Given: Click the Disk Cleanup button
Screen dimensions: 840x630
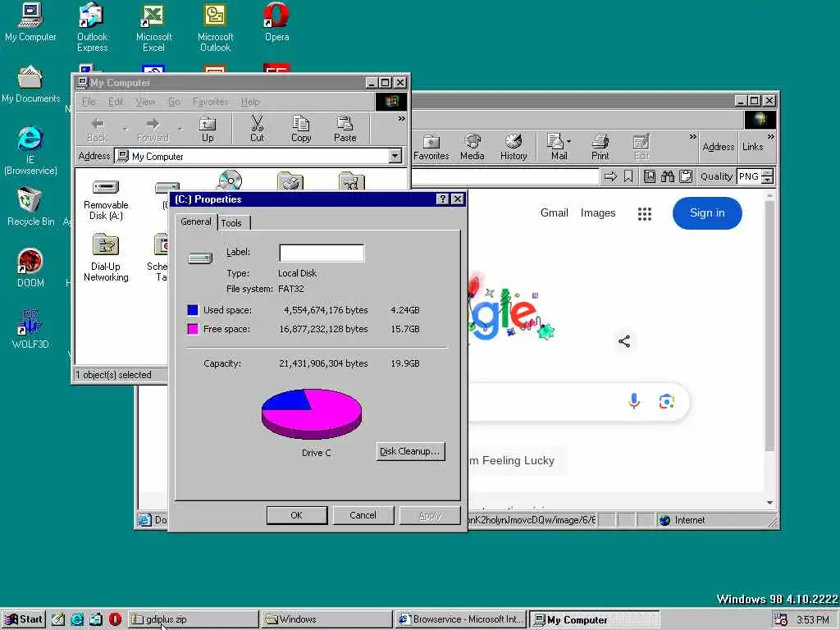Looking at the screenshot, I should (410, 451).
